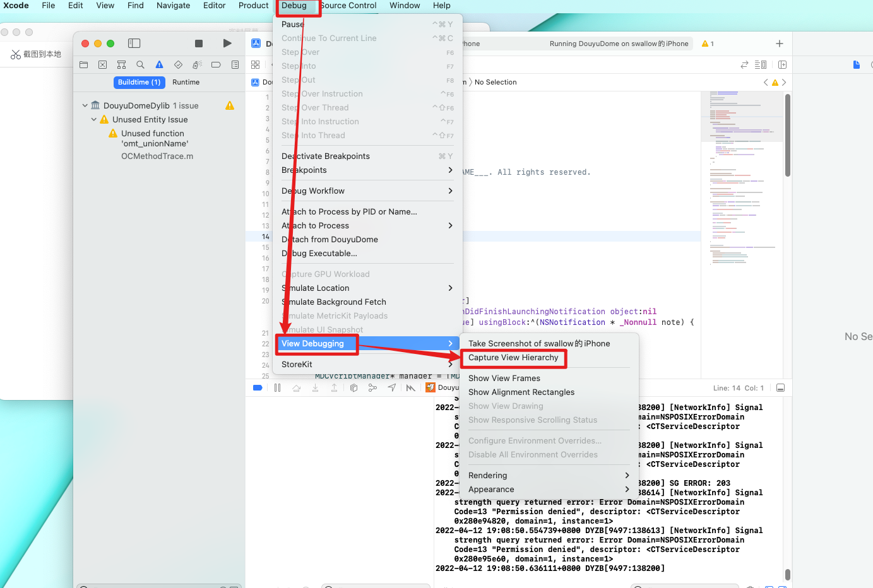Click the toolbar warning count indicator
The image size is (873, 588).
(x=708, y=44)
